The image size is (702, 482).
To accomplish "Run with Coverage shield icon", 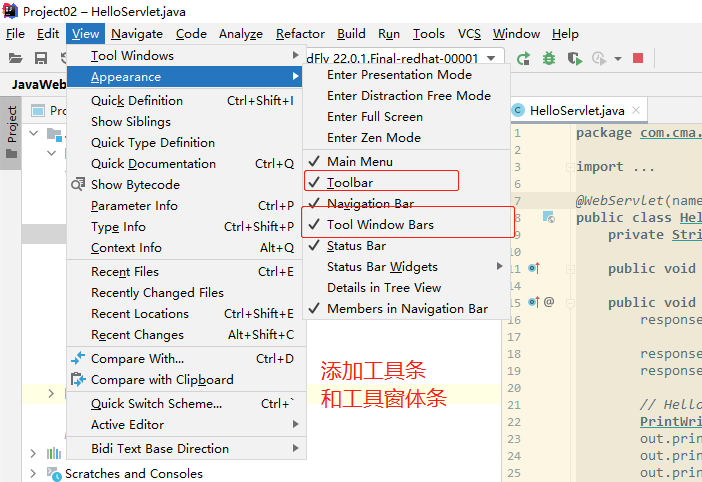I will (x=574, y=58).
